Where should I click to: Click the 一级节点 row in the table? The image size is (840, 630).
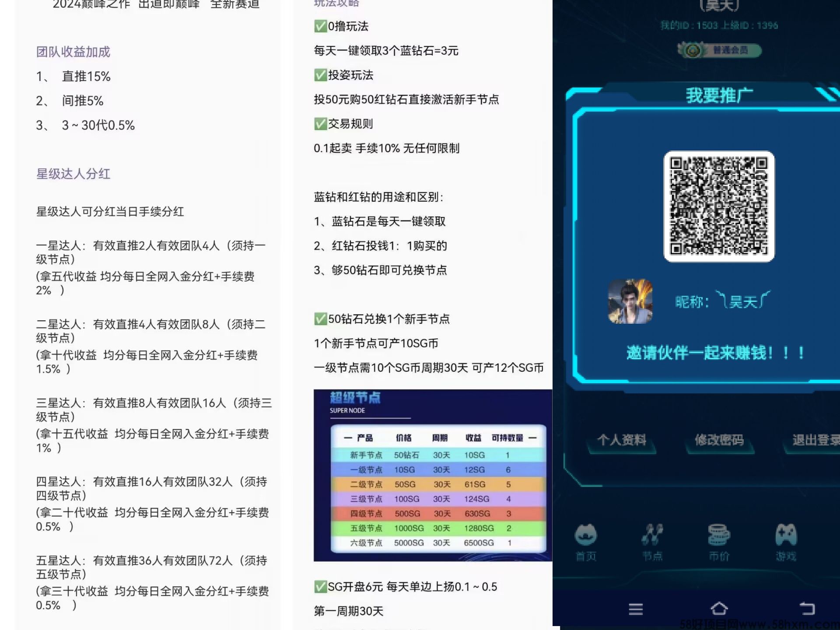point(439,470)
